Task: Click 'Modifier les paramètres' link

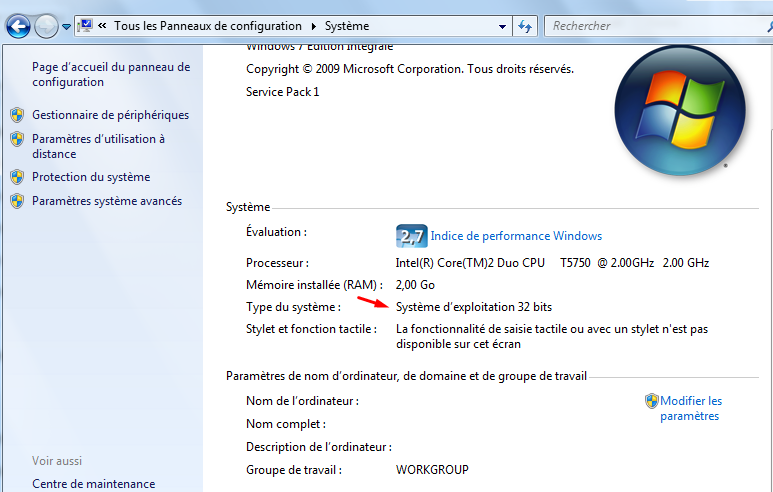Action: coord(691,408)
